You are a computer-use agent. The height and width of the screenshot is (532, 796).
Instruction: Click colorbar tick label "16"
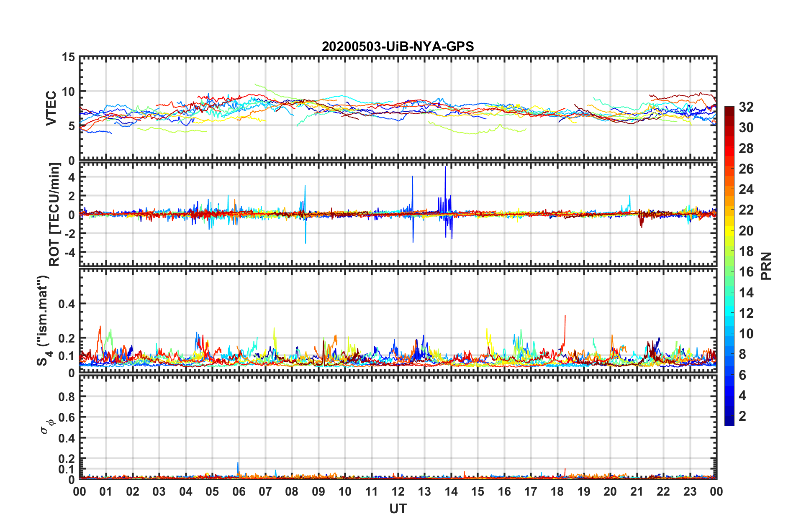[x=746, y=272]
